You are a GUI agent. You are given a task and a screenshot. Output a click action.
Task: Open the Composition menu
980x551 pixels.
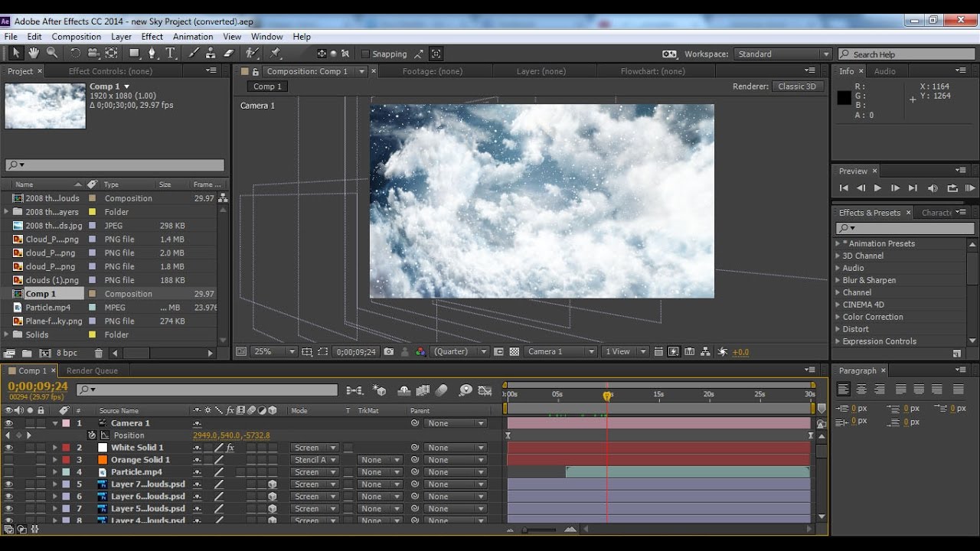point(77,37)
